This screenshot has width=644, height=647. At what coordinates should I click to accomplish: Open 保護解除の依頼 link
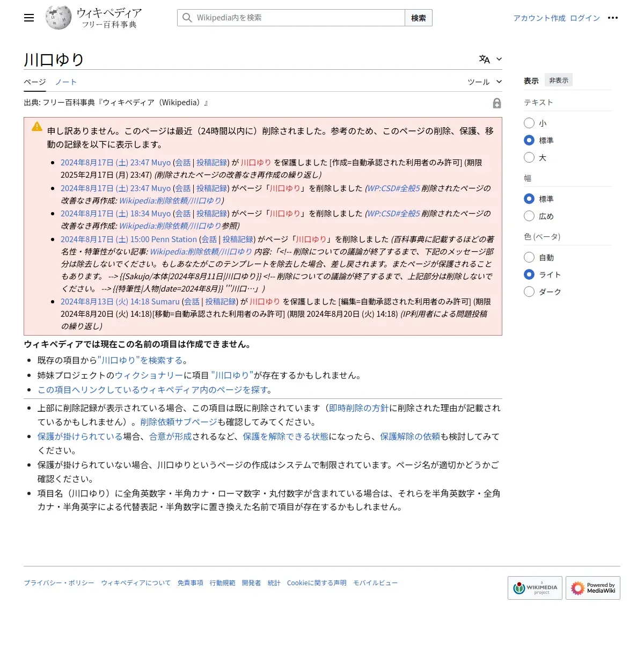point(410,437)
